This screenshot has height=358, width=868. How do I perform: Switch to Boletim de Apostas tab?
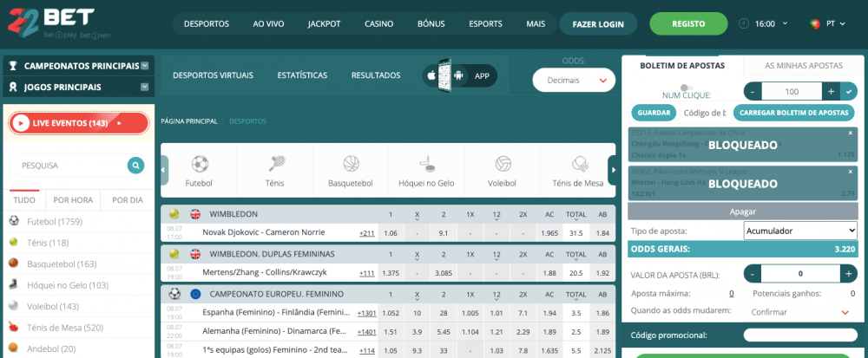[x=682, y=65]
